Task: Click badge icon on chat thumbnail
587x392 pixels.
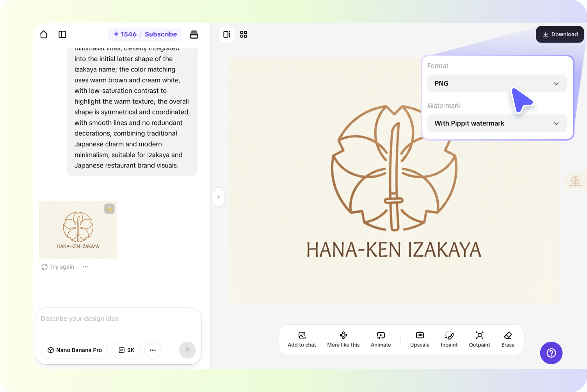Action: 110,209
